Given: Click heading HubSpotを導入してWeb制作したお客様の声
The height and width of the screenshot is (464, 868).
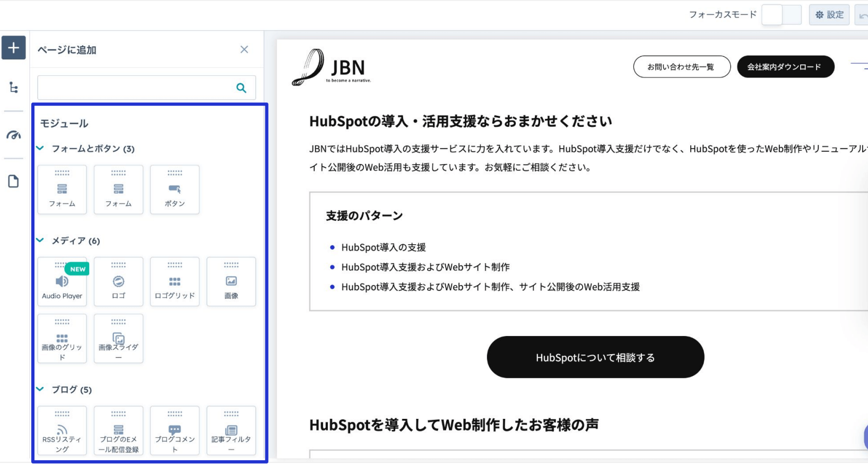Looking at the screenshot, I should (454, 425).
